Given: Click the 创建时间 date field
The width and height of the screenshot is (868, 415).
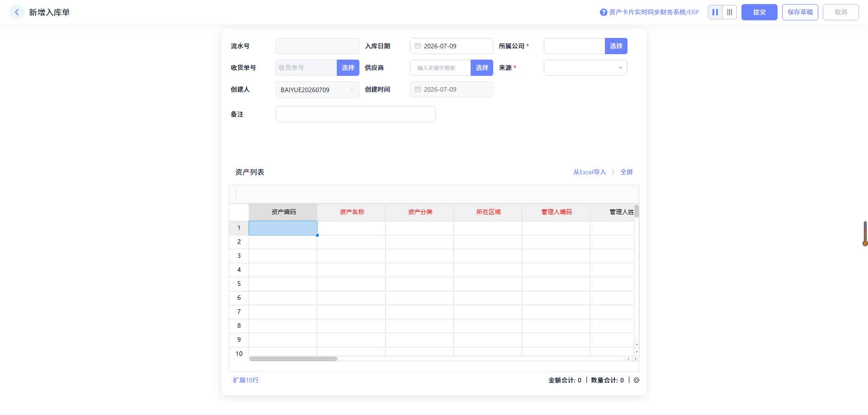Looking at the screenshot, I should 451,89.
